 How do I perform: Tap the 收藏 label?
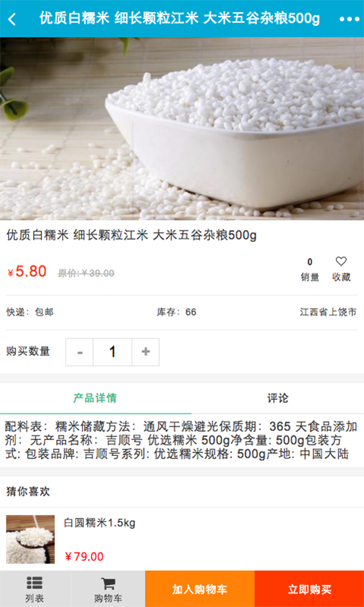tap(341, 277)
